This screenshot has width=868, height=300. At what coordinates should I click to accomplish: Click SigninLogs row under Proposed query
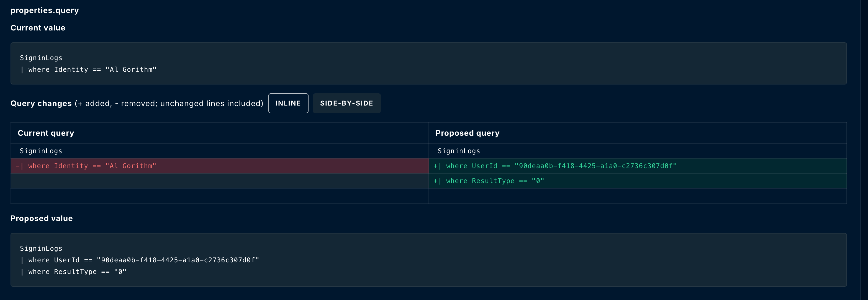coord(638,151)
